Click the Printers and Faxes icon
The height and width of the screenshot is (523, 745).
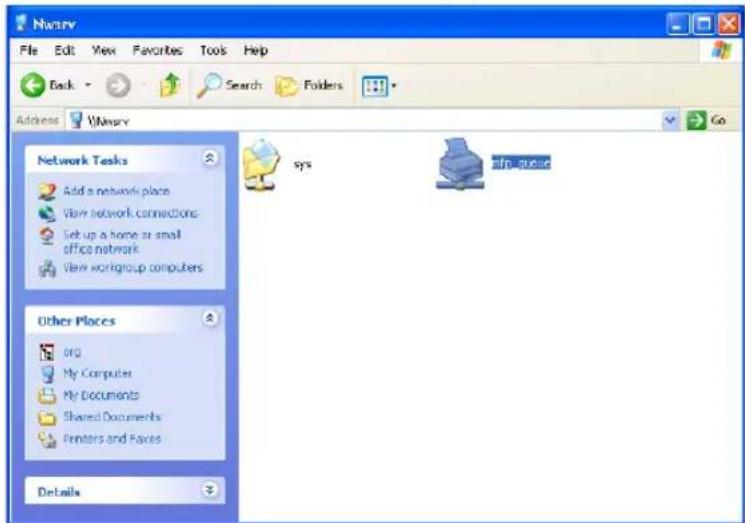coord(47,439)
